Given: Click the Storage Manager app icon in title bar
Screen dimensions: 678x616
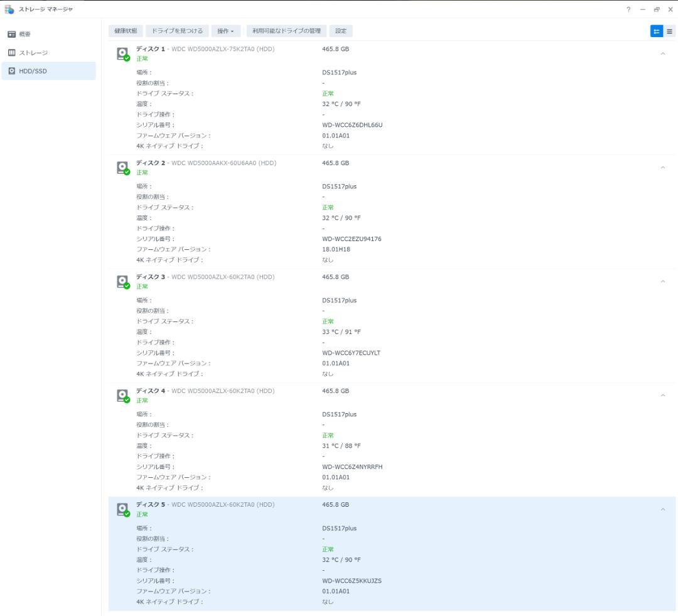Looking at the screenshot, I should pyautogui.click(x=9, y=9).
